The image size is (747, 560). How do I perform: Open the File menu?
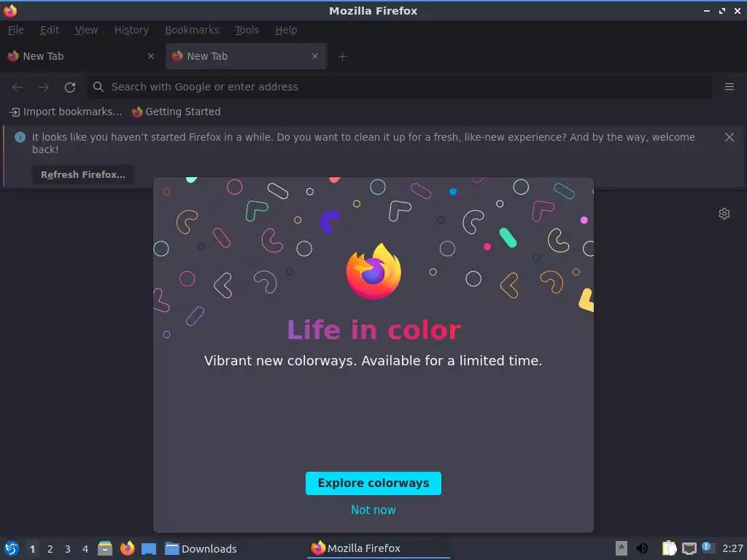coord(16,30)
